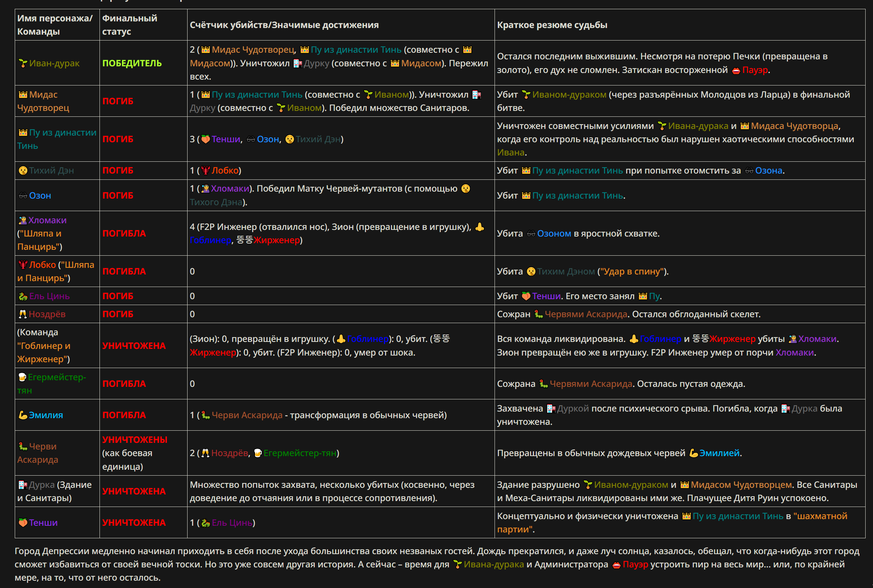The height and width of the screenshot is (588, 873).
Task: Click the dragon emoji before Ель Цинь in the name column
Action: 23,296
